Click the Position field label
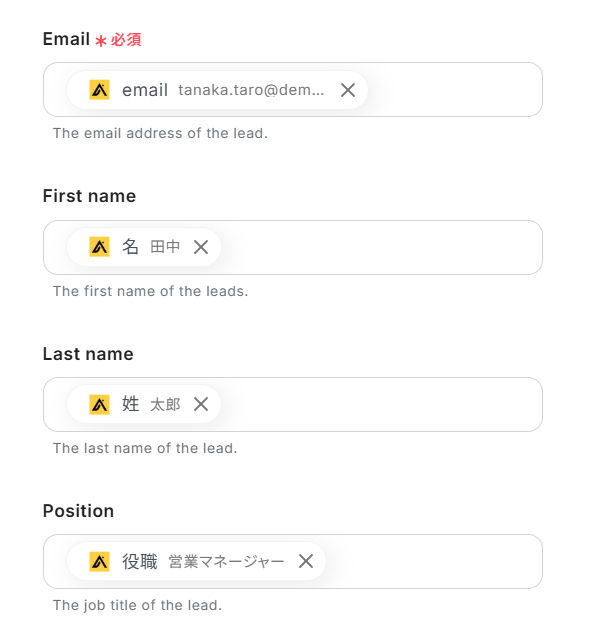This screenshot has width=591, height=638. tap(78, 511)
